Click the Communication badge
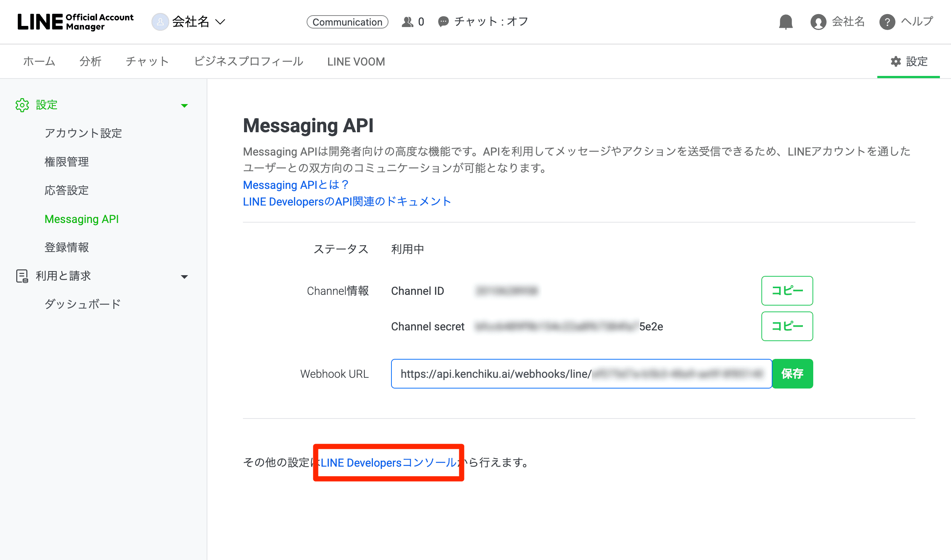 347,22
